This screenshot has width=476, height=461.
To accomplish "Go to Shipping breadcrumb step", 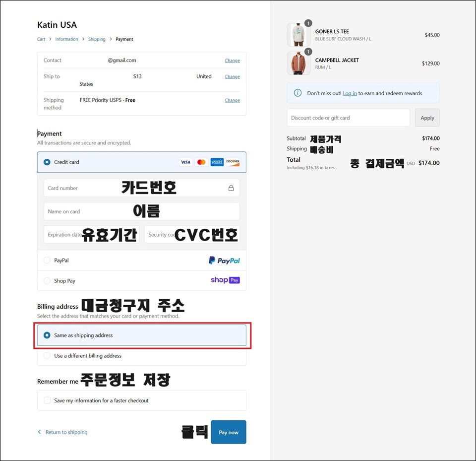I will point(97,39).
